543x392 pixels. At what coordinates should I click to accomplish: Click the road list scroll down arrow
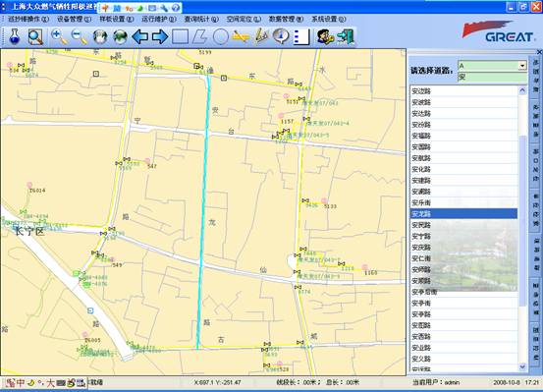click(522, 366)
